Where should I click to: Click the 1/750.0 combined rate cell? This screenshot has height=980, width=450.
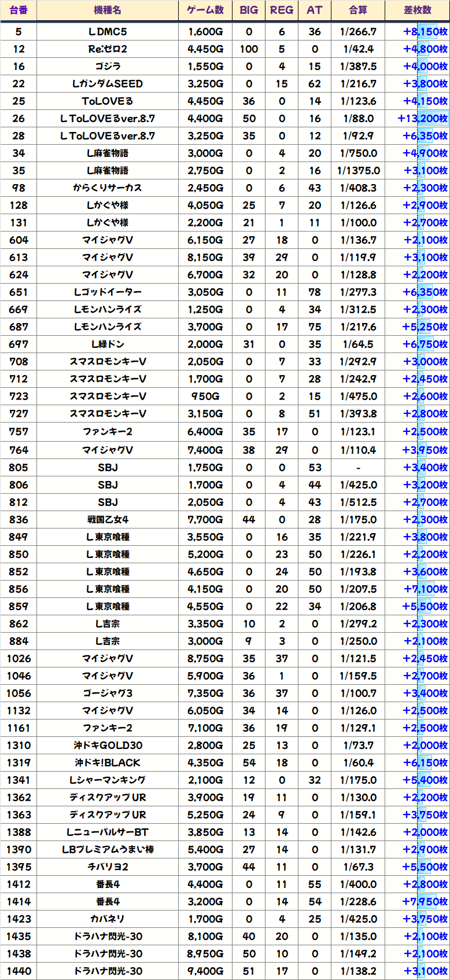point(358,153)
